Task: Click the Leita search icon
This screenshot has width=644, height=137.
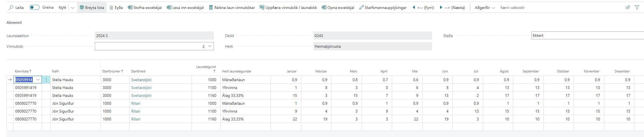Action: click(x=11, y=8)
